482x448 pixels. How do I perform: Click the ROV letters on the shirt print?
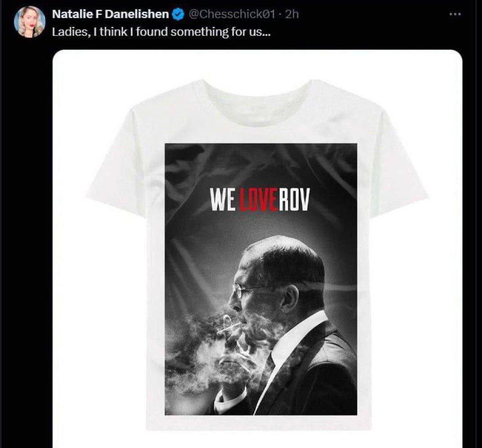(x=294, y=199)
